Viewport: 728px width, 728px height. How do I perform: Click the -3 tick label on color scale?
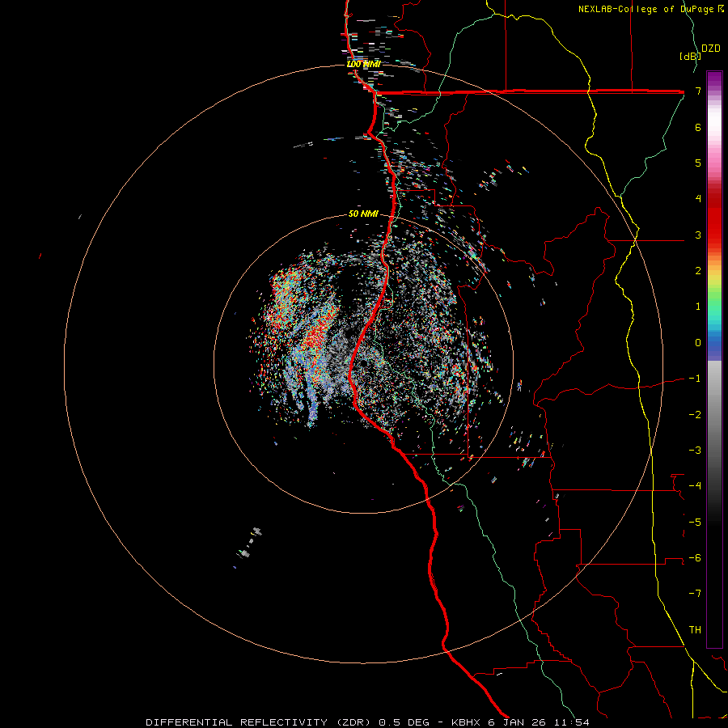pyautogui.click(x=695, y=450)
